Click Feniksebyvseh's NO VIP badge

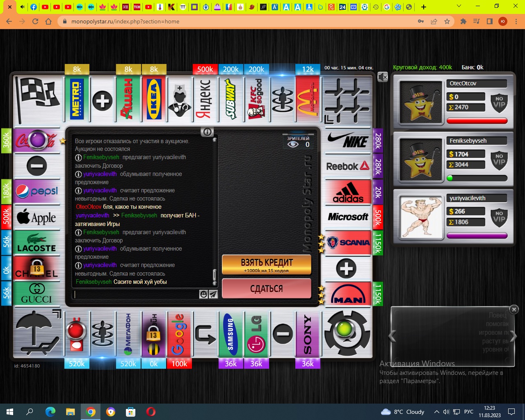pos(499,160)
